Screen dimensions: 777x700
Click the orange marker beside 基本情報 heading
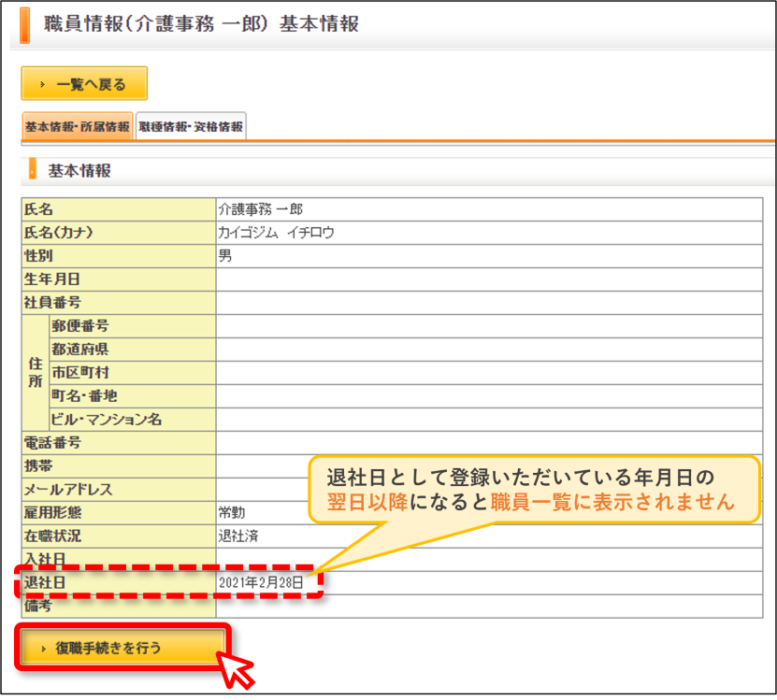click(x=32, y=168)
